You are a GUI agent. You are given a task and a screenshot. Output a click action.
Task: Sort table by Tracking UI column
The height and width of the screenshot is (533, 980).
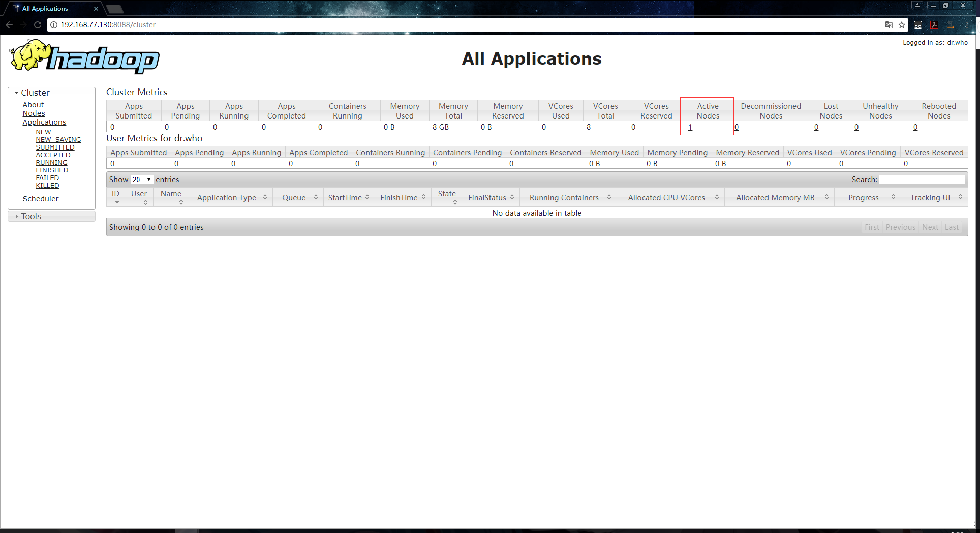(x=935, y=197)
